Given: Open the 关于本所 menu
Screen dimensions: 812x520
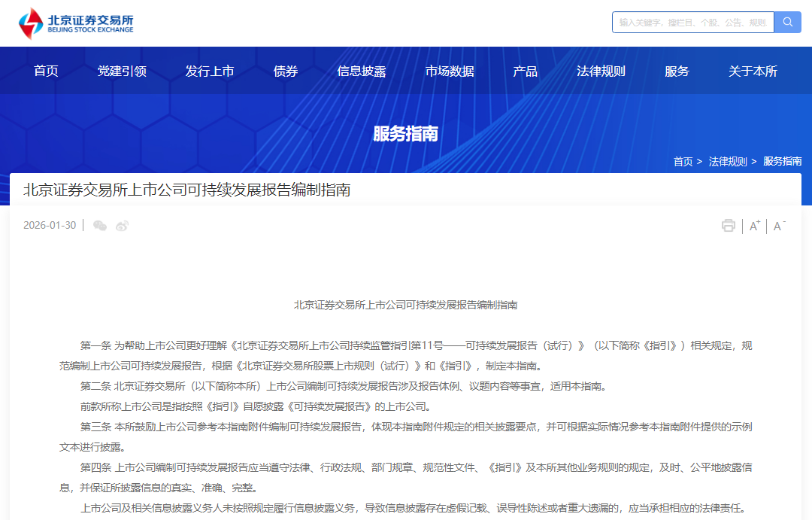Looking at the screenshot, I should click(752, 71).
